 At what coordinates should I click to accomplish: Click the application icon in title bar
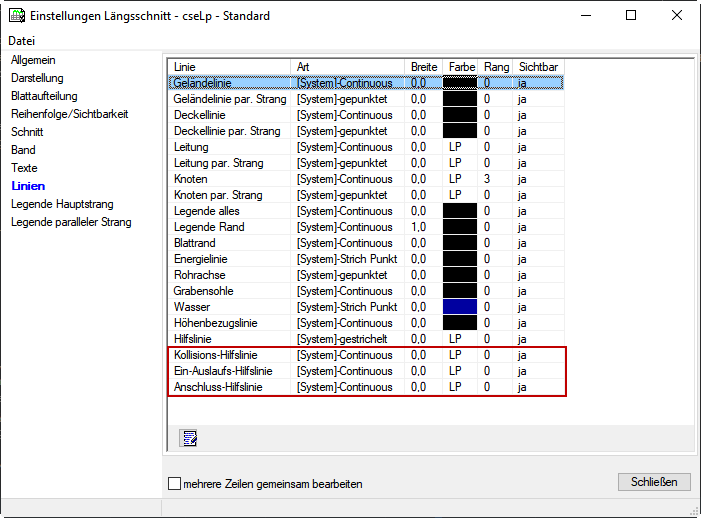coord(16,16)
